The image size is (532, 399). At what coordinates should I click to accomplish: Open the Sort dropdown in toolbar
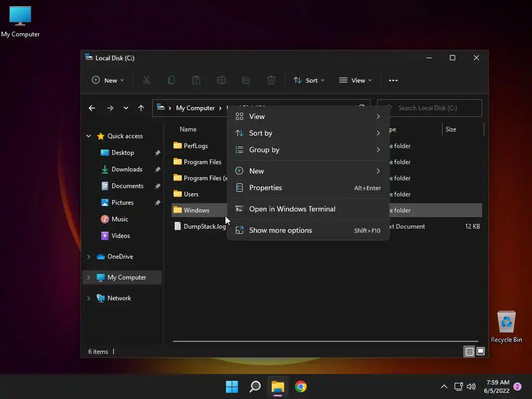click(x=309, y=81)
